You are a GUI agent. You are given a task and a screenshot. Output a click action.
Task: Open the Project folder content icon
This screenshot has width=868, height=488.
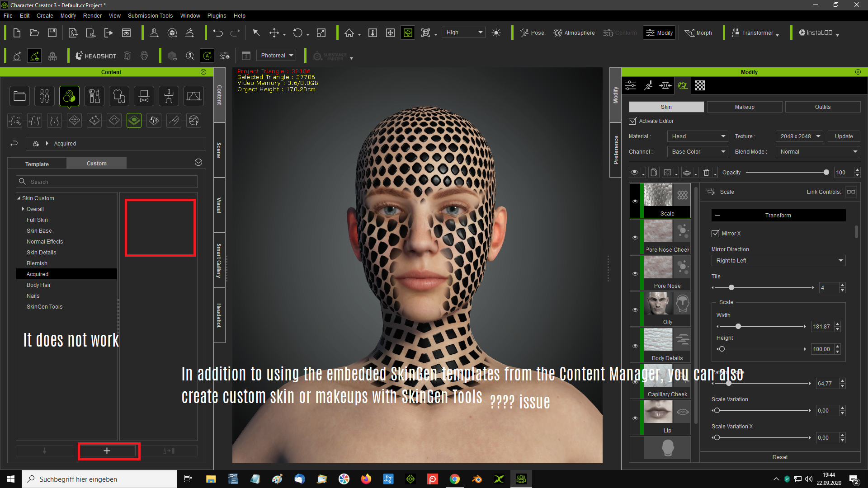pos(19,96)
